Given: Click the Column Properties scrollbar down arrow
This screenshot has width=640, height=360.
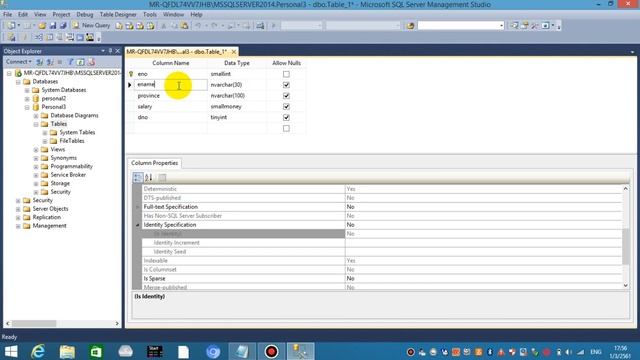Looking at the screenshot, I should tap(625, 286).
